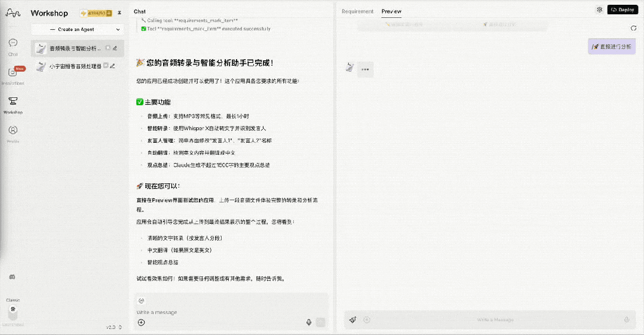This screenshot has height=335, width=644.
Task: Click the 自动翻译 bullet
Action: tap(191, 153)
